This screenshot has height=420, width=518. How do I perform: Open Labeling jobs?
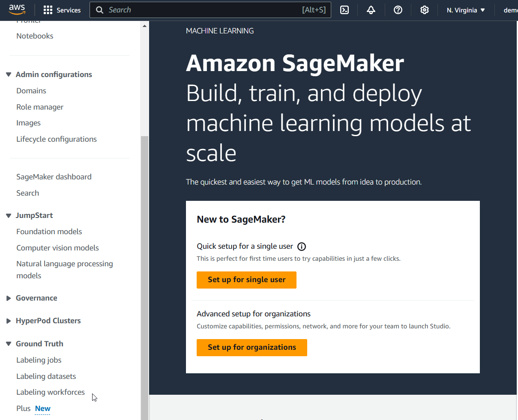tap(39, 360)
